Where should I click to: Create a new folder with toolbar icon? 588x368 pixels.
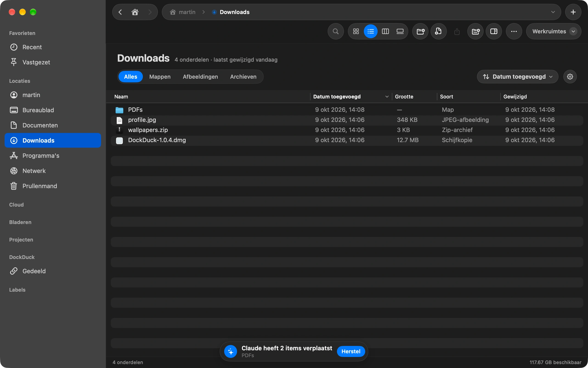(420, 32)
